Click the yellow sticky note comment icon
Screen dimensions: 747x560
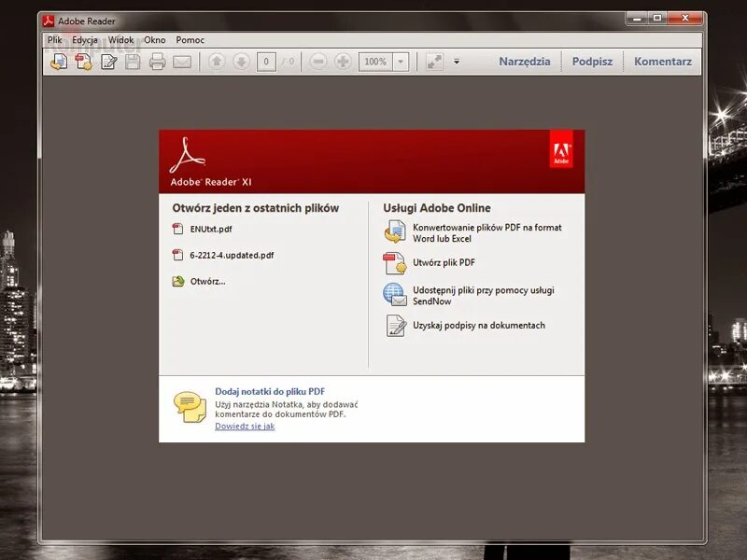coord(190,407)
